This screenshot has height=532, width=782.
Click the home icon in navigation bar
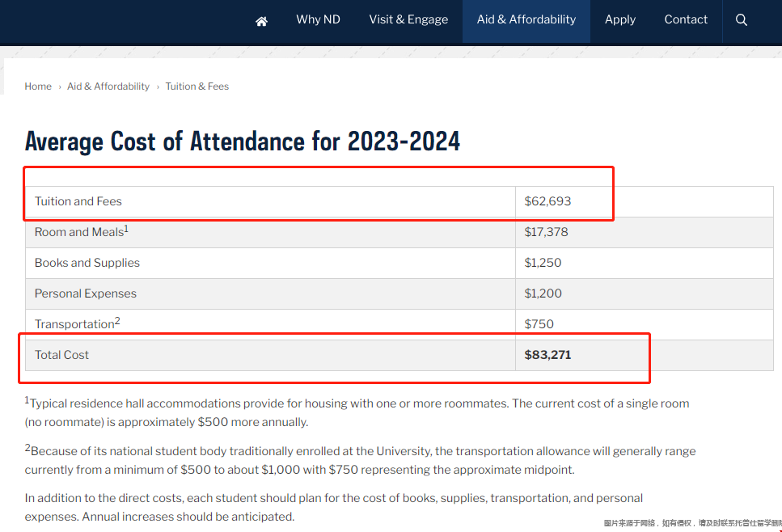point(261,21)
